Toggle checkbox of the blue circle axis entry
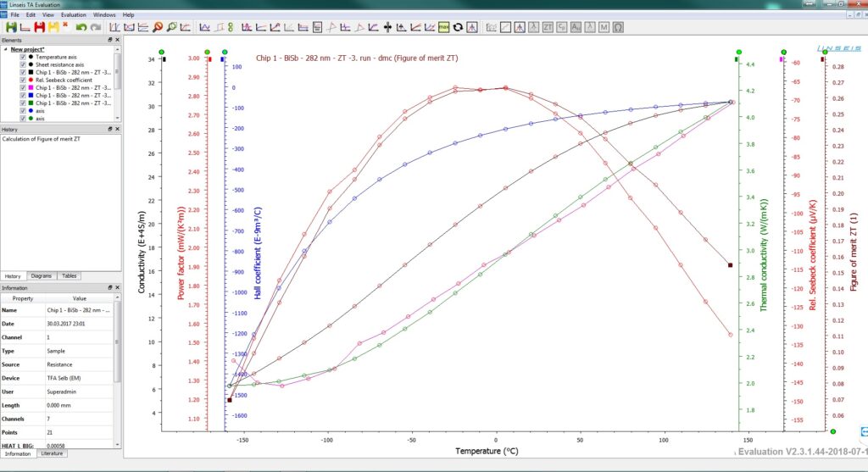868x472 pixels. point(23,111)
